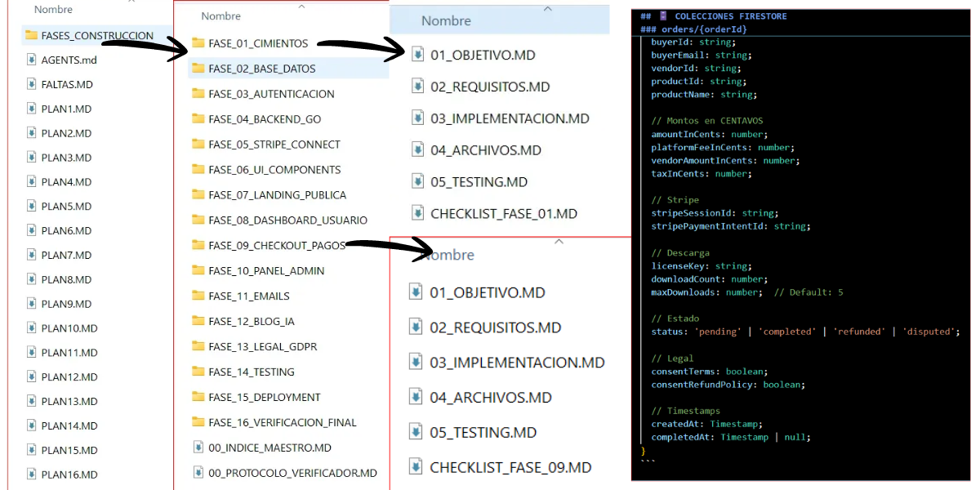Click the PLAN8.MD file icon
The width and height of the screenshot is (980, 490).
tap(31, 279)
